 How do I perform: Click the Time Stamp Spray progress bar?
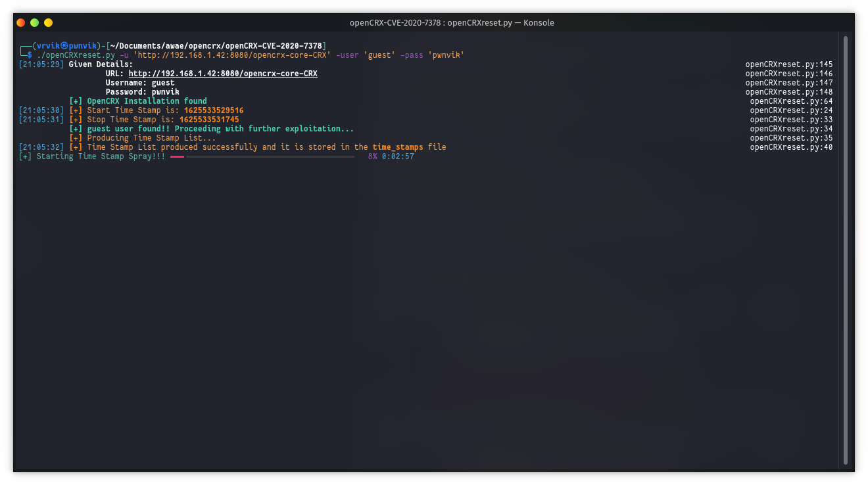pyautogui.click(x=262, y=157)
